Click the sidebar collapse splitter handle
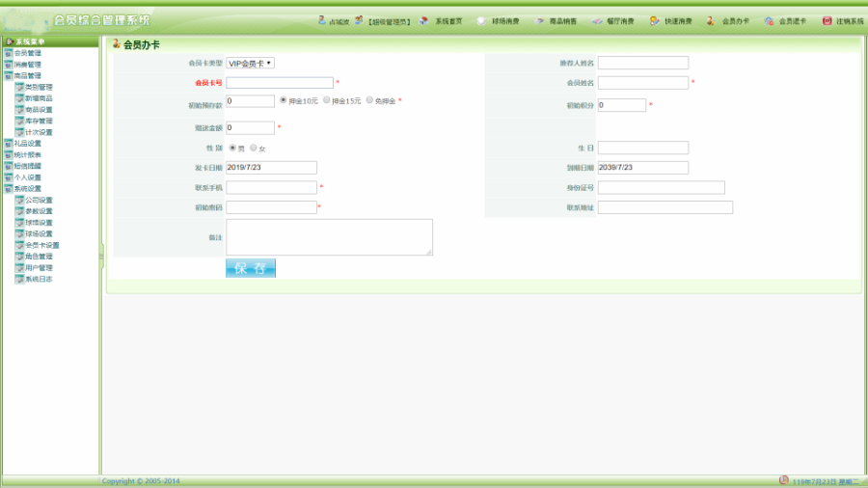Image resolution: width=868 pixels, height=488 pixels. (x=101, y=253)
